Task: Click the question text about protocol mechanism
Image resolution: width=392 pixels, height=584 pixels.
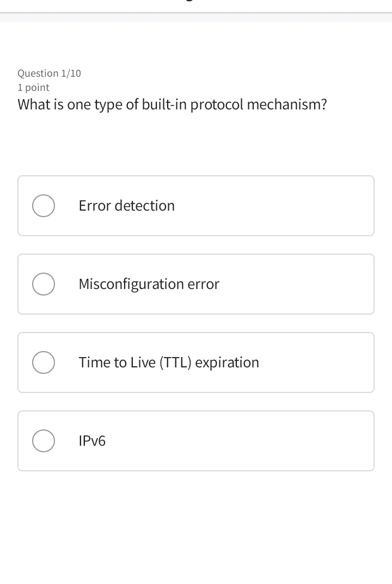Action: 172,104
